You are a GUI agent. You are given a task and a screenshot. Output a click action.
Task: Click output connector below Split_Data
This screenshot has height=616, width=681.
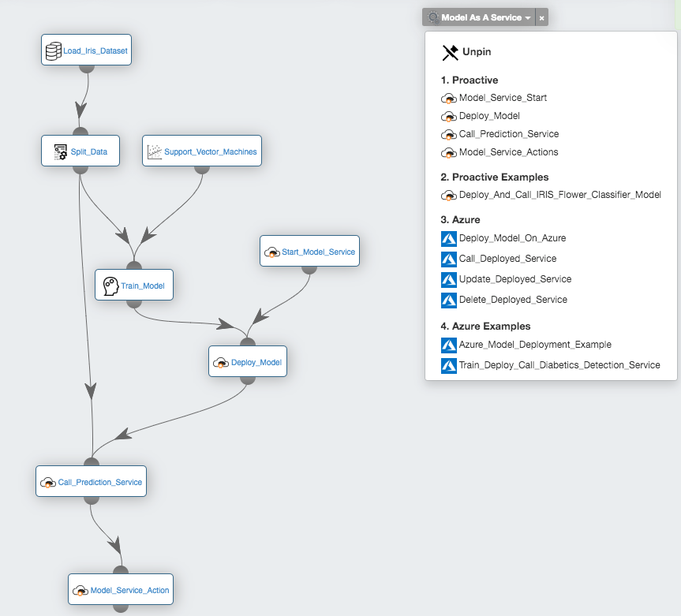coord(80,170)
